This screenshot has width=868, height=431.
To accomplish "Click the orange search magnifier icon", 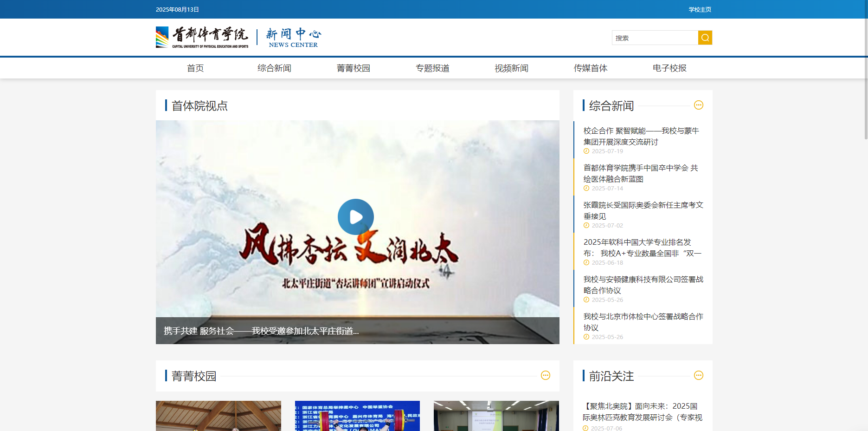I will pos(705,38).
